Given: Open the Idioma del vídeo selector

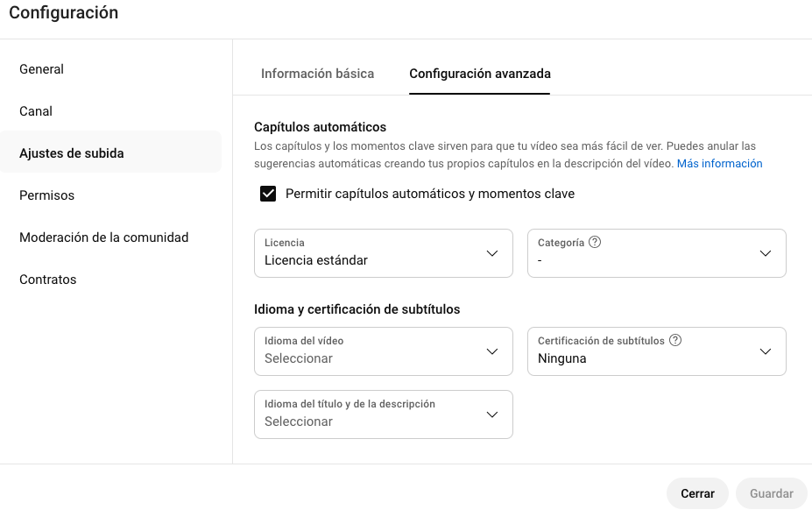Looking at the screenshot, I should pos(383,351).
